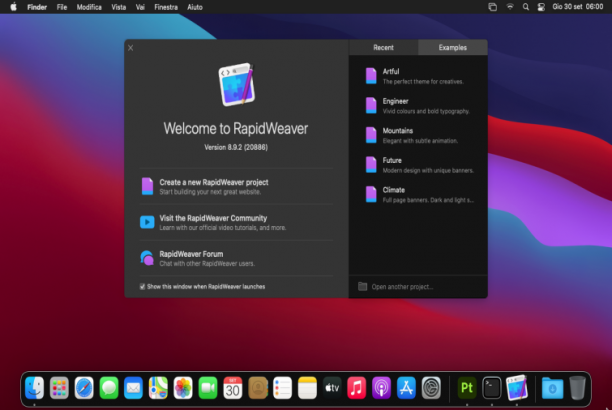Open the Modifica menu
This screenshot has width=612, height=410.
[x=89, y=7]
